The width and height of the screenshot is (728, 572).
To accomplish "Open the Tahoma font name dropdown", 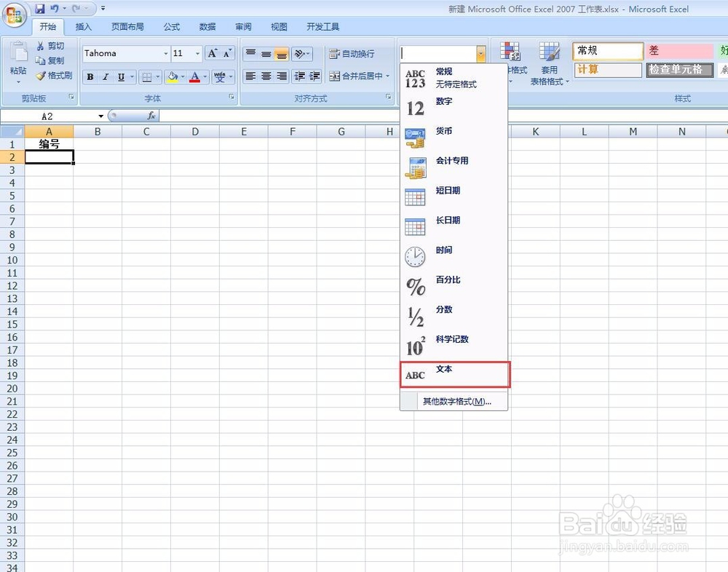I will pos(165,53).
